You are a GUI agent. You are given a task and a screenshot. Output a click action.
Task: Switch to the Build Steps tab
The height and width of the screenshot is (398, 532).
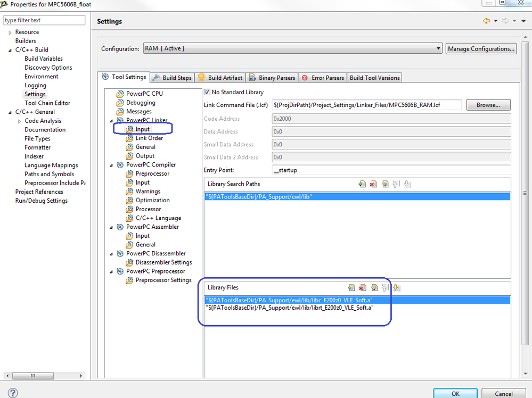(173, 78)
